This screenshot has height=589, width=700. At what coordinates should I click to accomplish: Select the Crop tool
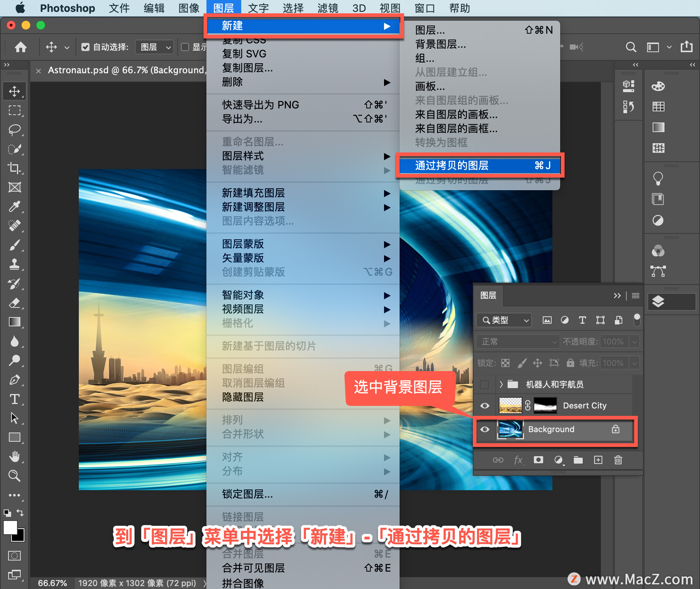tap(14, 168)
